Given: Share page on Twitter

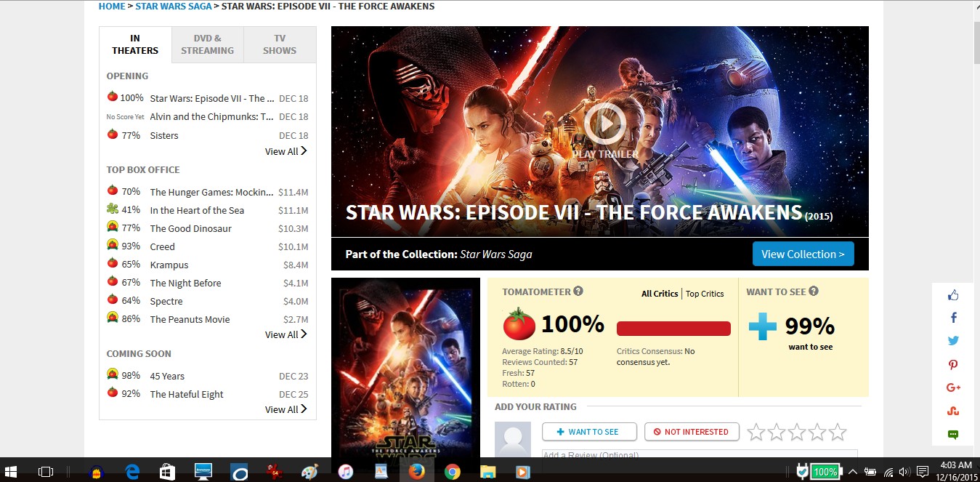Looking at the screenshot, I should tap(953, 341).
